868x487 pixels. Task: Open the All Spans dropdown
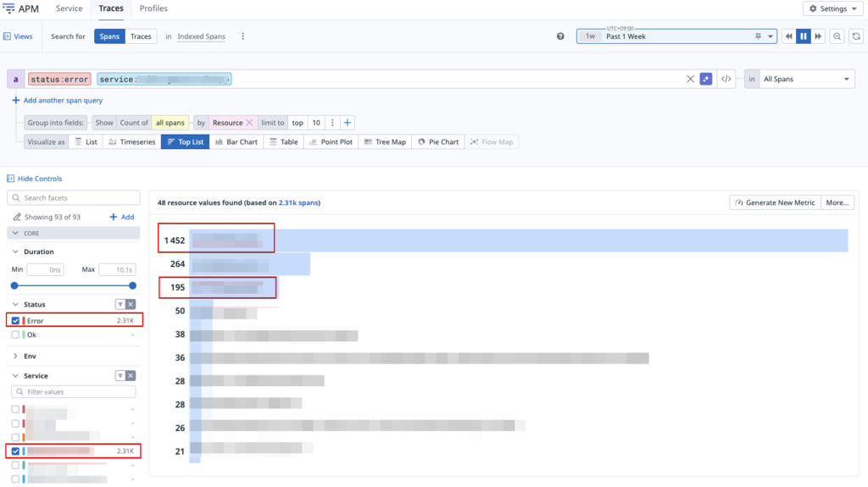point(807,79)
